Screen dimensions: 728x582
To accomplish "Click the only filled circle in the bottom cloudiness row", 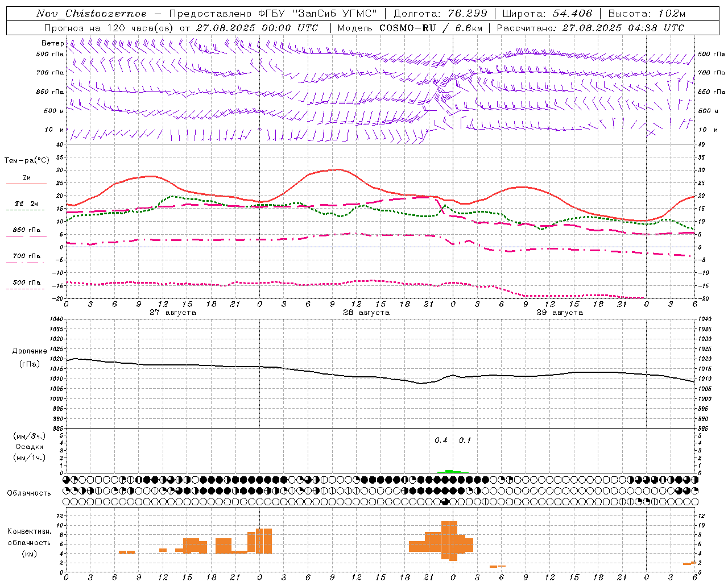I will coord(445,502).
